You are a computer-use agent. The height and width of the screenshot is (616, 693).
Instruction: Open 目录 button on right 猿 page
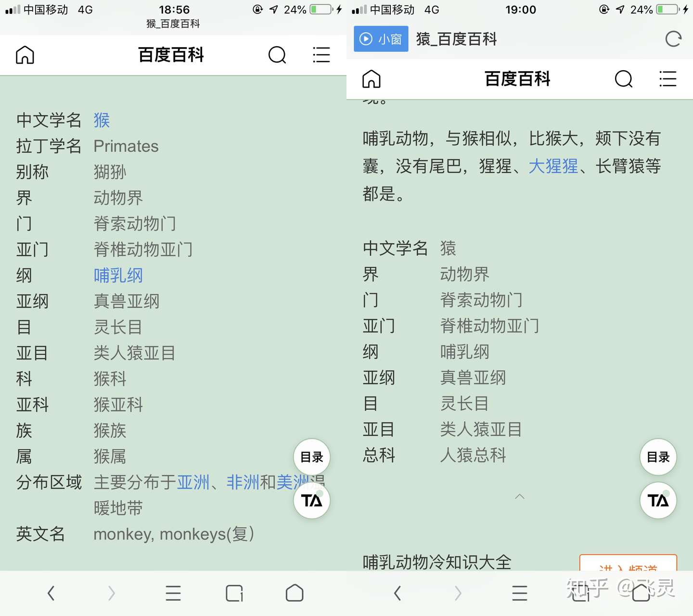pos(658,457)
